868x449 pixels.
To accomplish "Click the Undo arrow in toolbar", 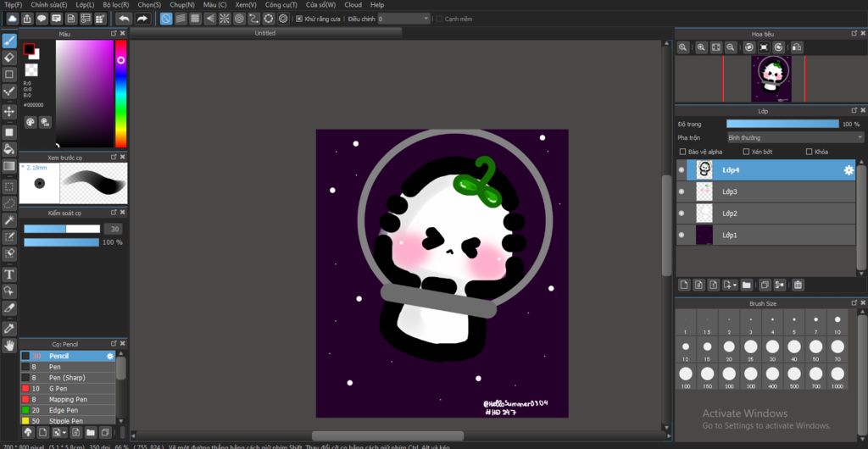I will 124,19.
